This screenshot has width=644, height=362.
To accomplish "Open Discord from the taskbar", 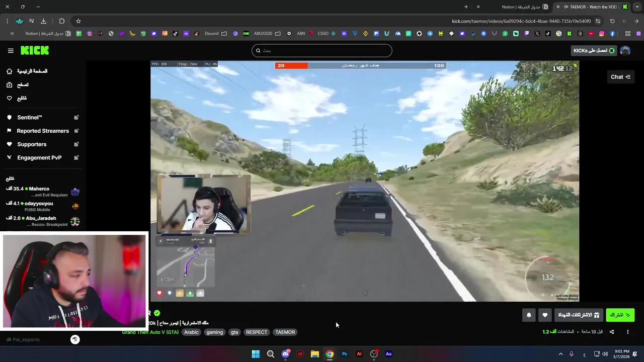I will click(x=285, y=354).
